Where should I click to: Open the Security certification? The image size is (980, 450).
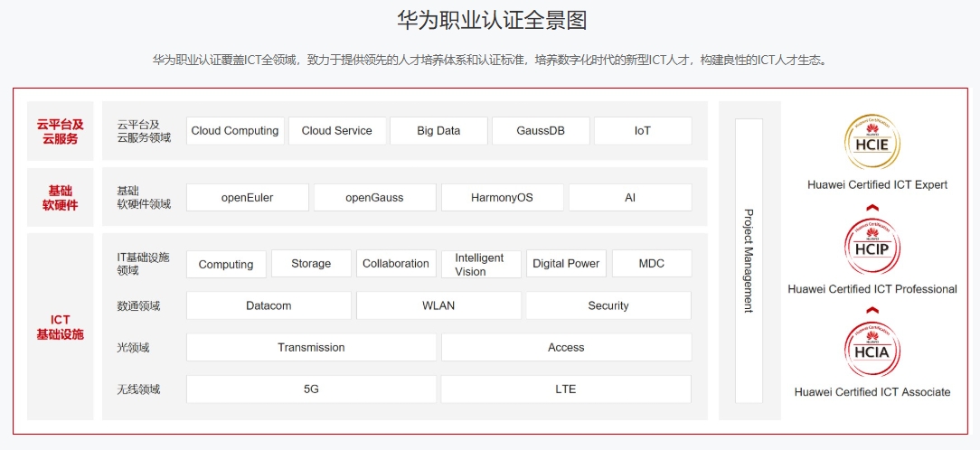click(608, 305)
